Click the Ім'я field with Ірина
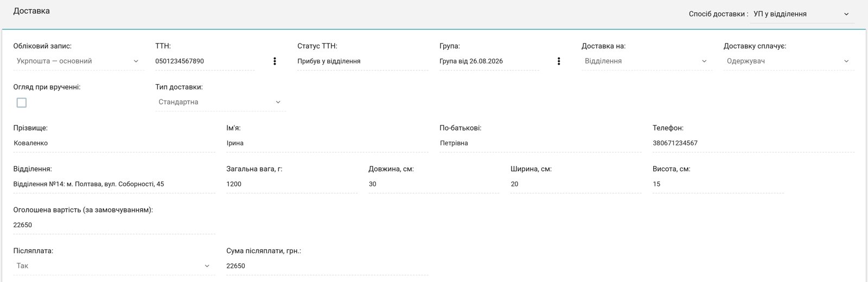This screenshot has height=282, width=868. pos(327,143)
